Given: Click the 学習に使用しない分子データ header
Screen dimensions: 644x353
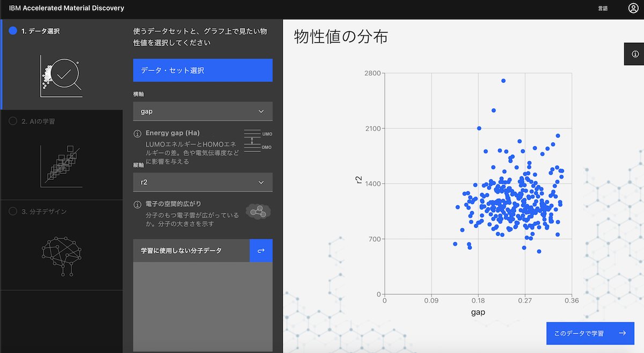Looking at the screenshot, I should (x=191, y=250).
